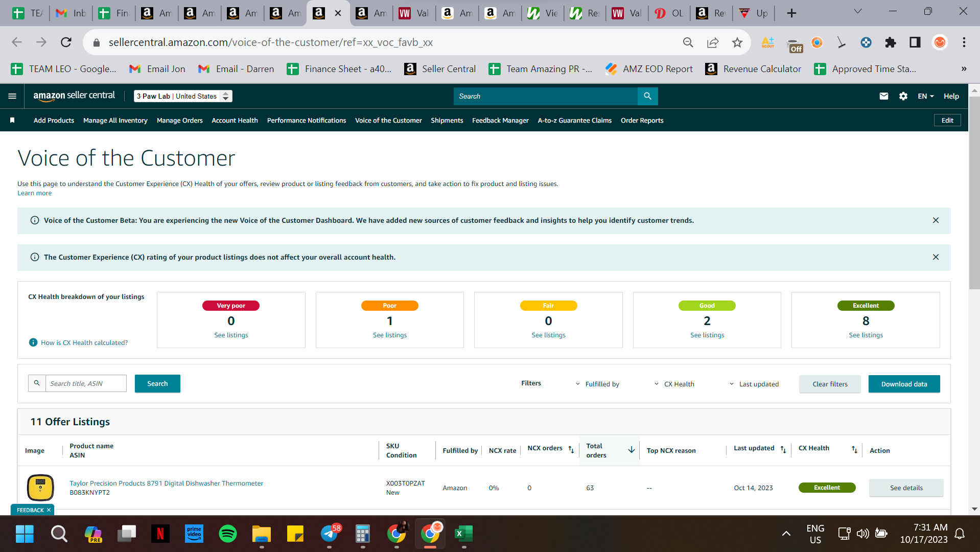Go to Manage All Inventory
This screenshot has height=552, width=980.
pyautogui.click(x=115, y=120)
